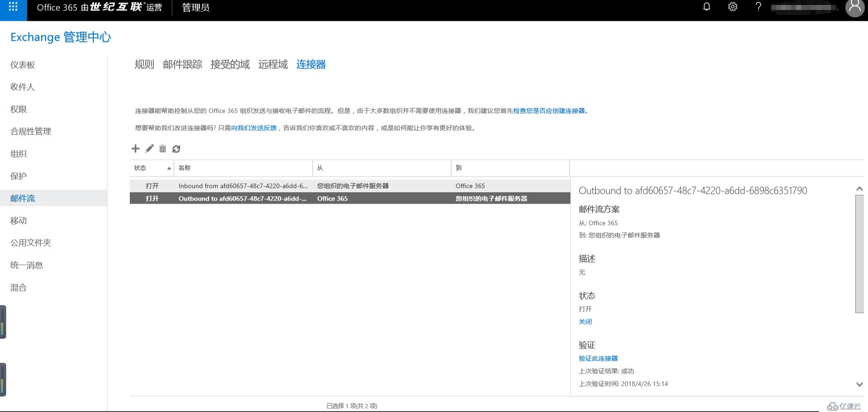Click the 名称 column header

click(x=243, y=168)
